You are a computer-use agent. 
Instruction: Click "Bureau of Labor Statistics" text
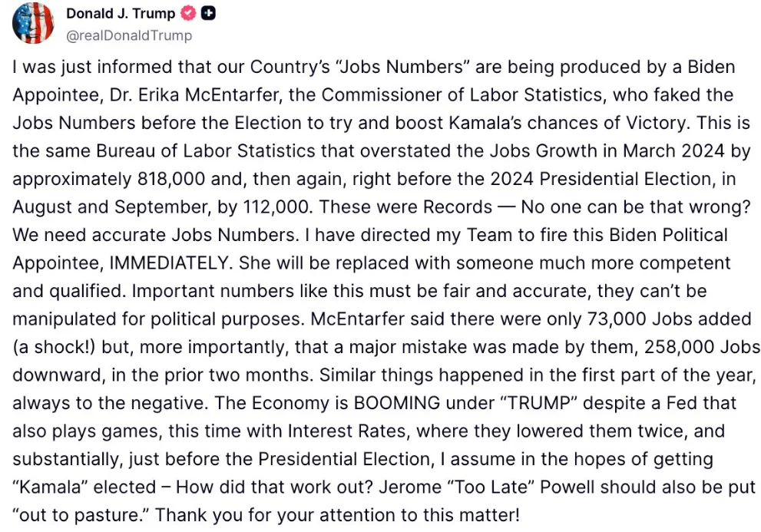(206, 151)
